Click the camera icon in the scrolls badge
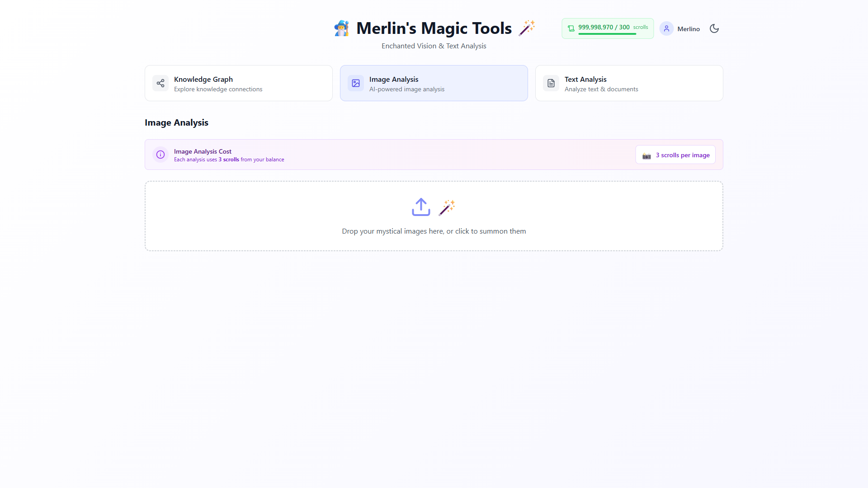This screenshot has width=868, height=488. (x=647, y=155)
